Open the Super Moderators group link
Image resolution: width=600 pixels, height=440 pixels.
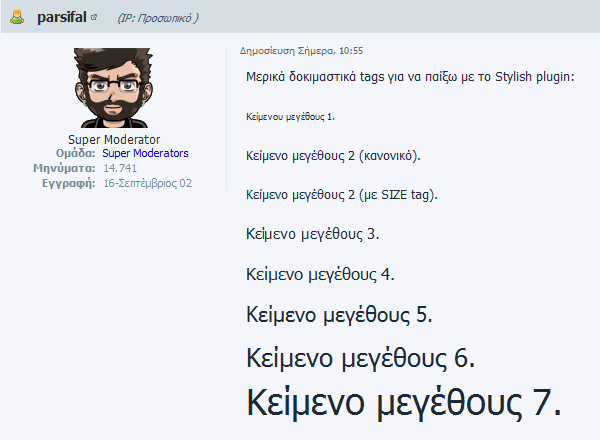point(145,153)
